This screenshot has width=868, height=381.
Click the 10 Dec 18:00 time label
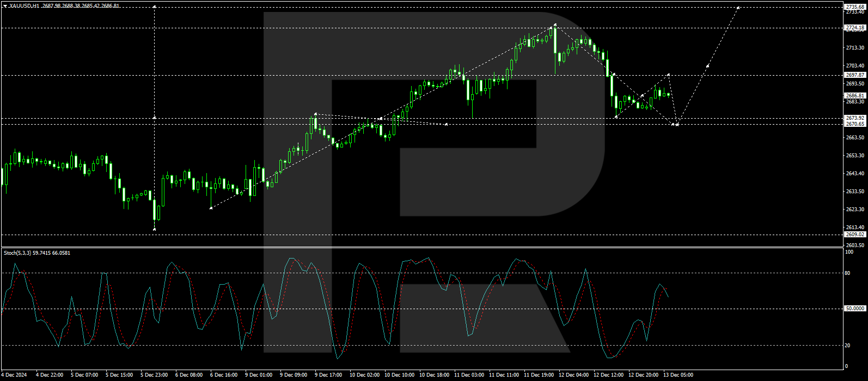coord(434,375)
